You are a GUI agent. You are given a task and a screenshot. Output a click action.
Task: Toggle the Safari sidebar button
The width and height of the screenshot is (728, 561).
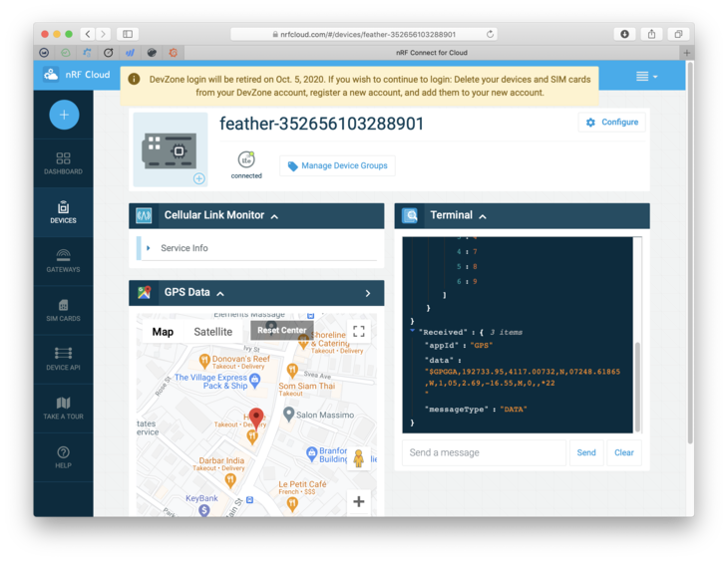(x=128, y=34)
